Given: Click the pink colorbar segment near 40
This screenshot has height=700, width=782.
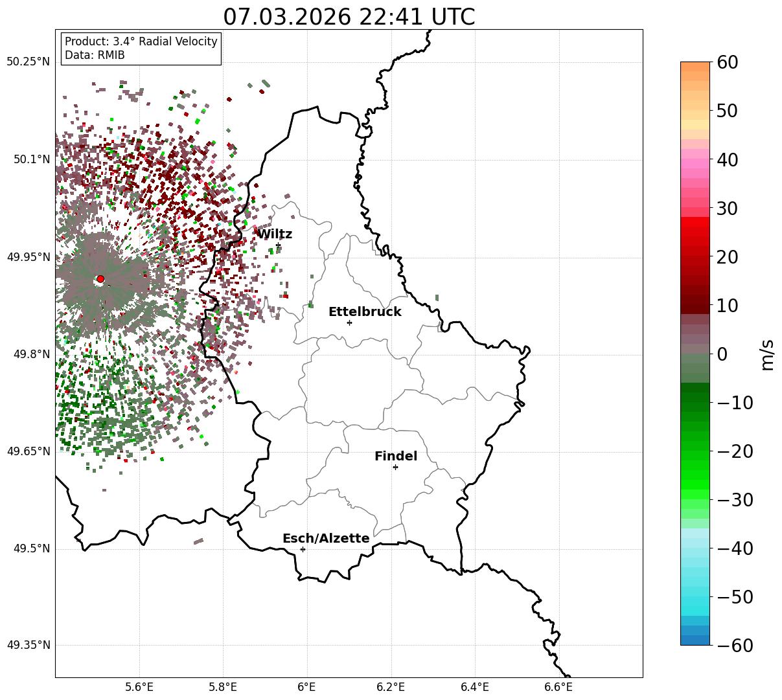Looking at the screenshot, I should 695,163.
